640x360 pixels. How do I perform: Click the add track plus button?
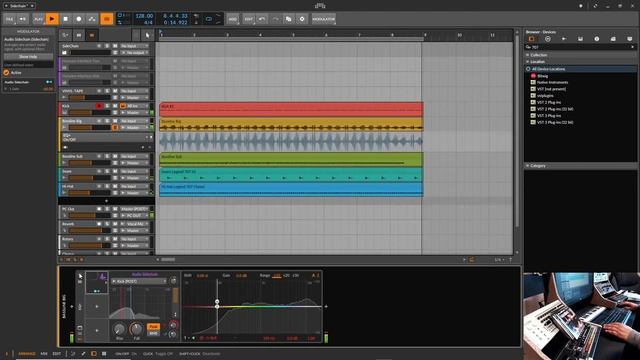click(x=107, y=201)
